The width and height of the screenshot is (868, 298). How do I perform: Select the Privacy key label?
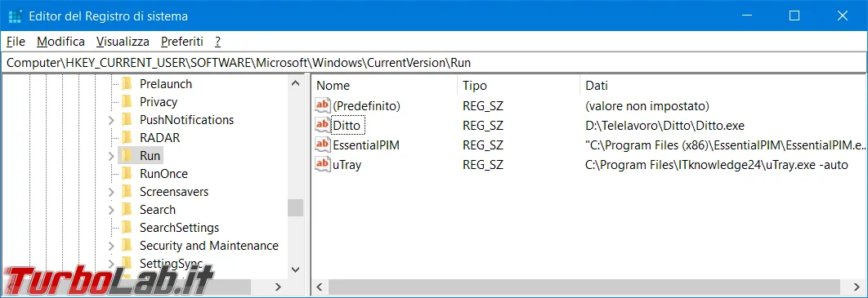[x=159, y=102]
